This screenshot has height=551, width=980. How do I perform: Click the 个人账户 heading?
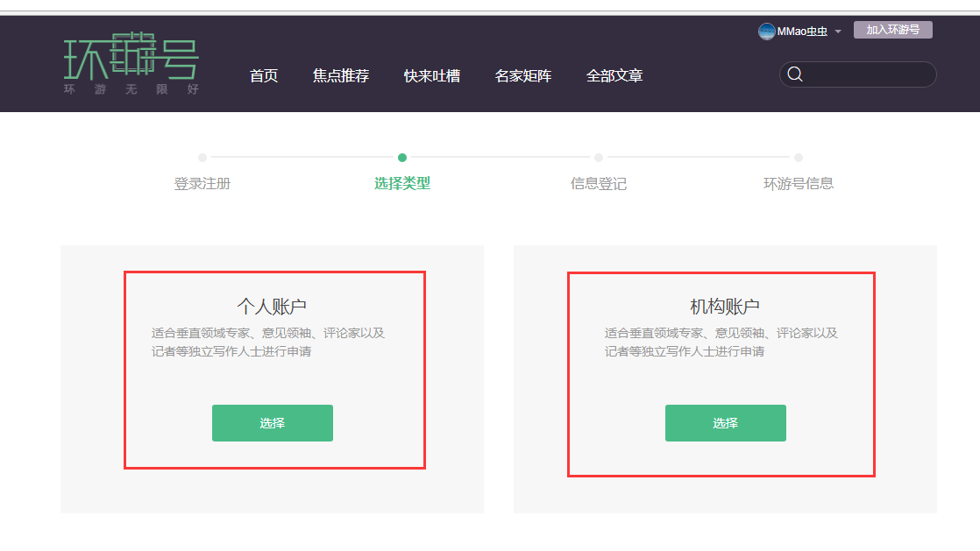272,306
